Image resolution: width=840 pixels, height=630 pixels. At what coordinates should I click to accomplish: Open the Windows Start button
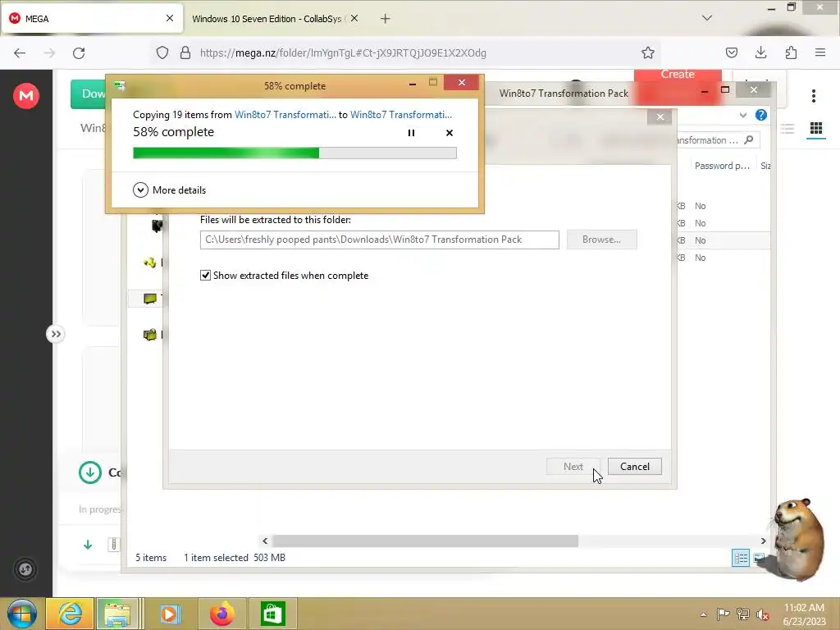point(22,614)
